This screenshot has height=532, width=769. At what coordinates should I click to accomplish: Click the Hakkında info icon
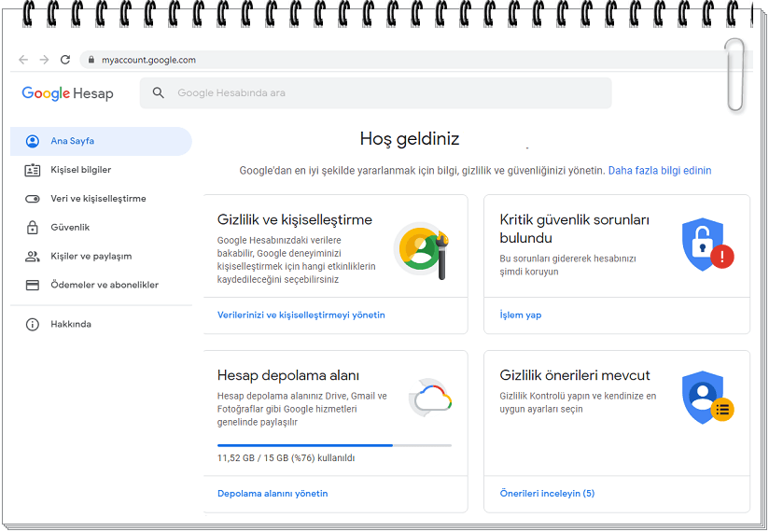(x=33, y=324)
